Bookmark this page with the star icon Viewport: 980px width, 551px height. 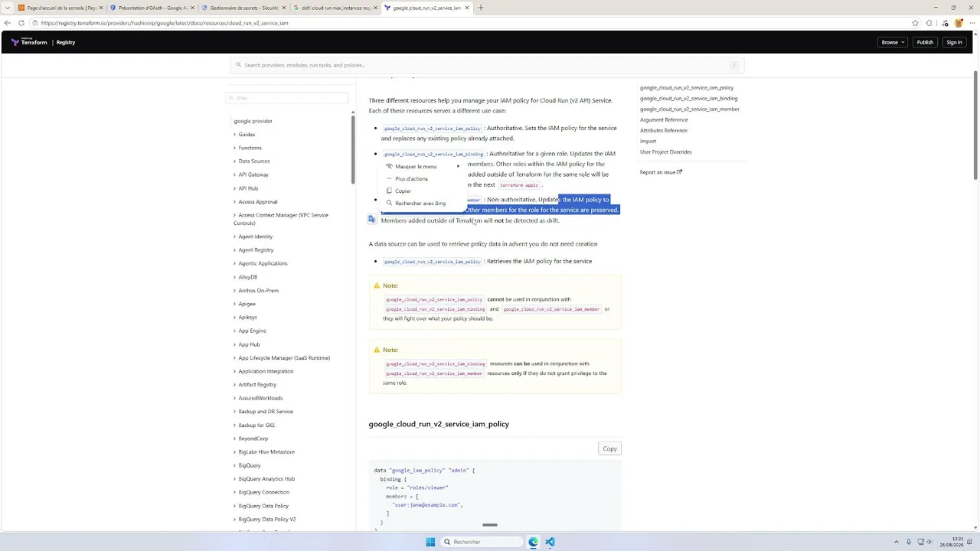915,23
